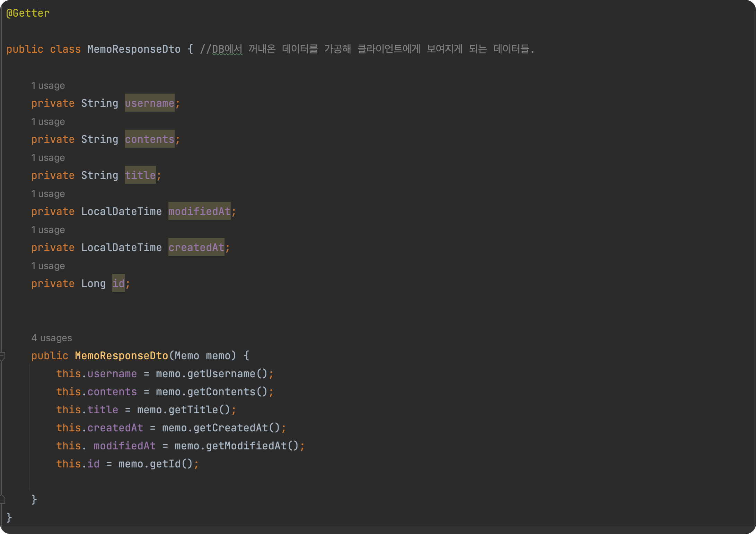Click the highlighted title field declaration
The height and width of the screenshot is (534, 756).
[x=140, y=175]
